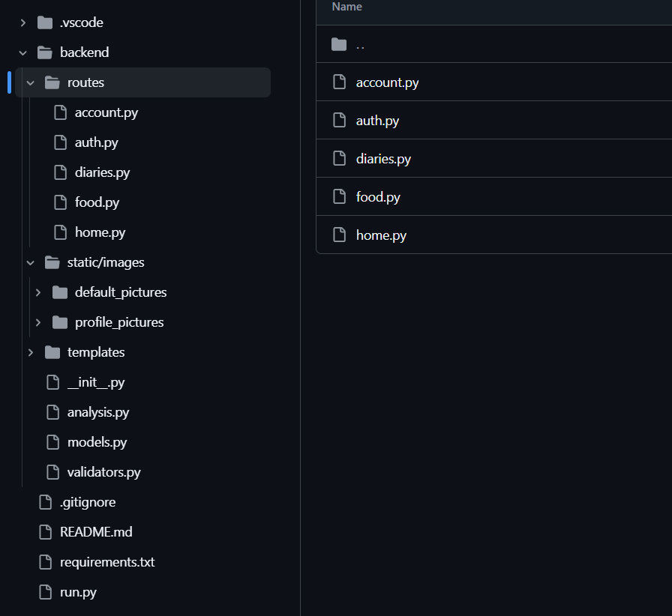Open food.py from the file list
The width and height of the screenshot is (672, 616).
tap(378, 196)
